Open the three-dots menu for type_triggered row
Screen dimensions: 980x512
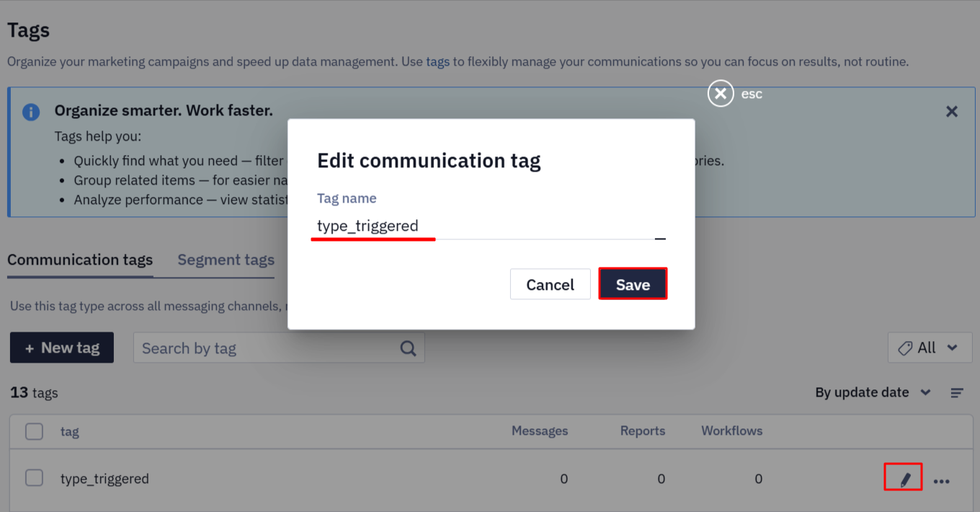(942, 481)
